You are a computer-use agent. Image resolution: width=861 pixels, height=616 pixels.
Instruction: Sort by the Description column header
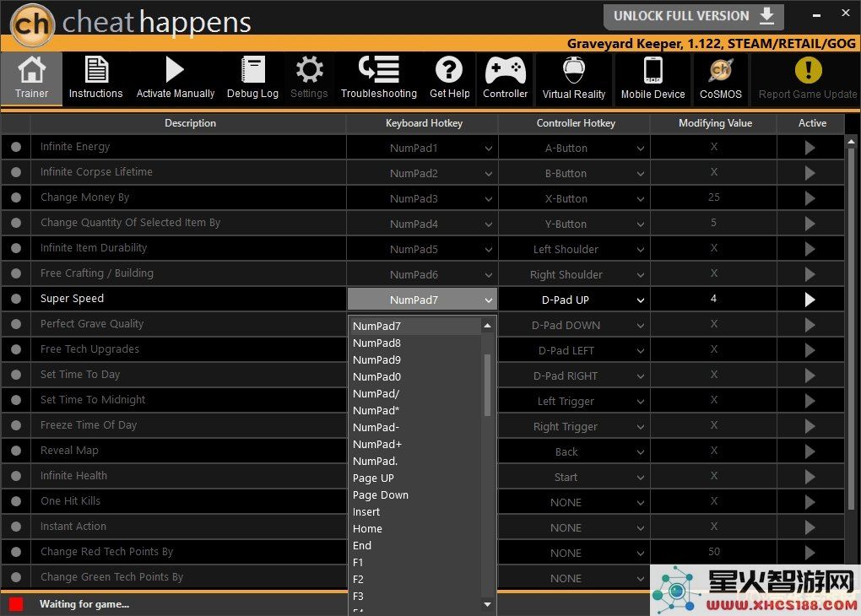point(190,123)
